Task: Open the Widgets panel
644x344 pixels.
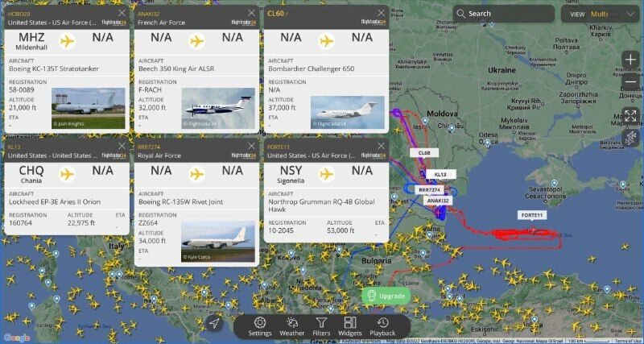Action: 350,327
